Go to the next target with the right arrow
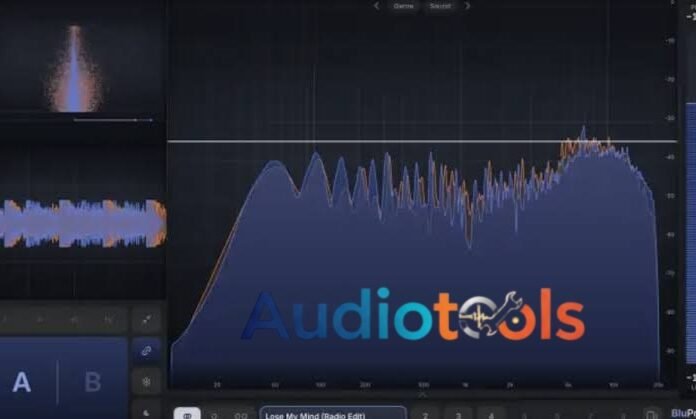The height and width of the screenshot is (419, 696). (x=467, y=6)
